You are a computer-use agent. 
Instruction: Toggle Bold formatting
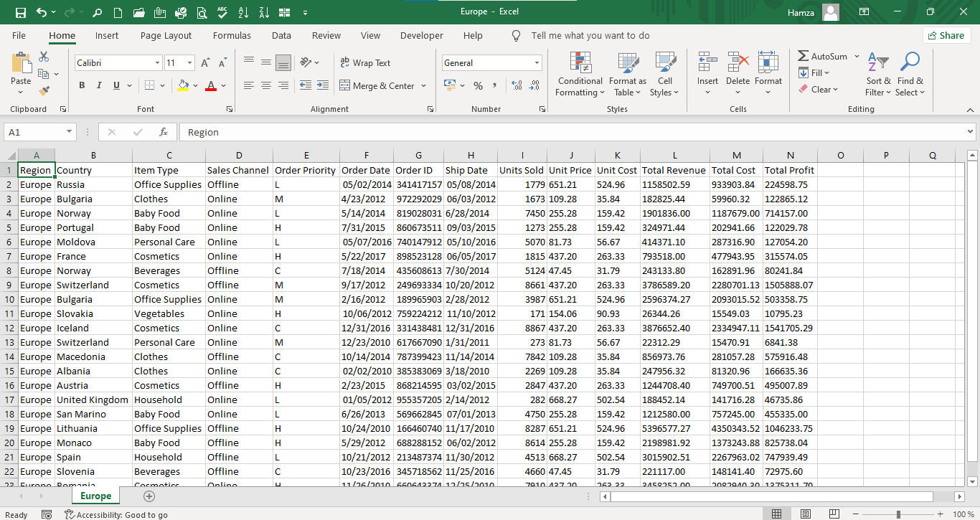coord(81,85)
